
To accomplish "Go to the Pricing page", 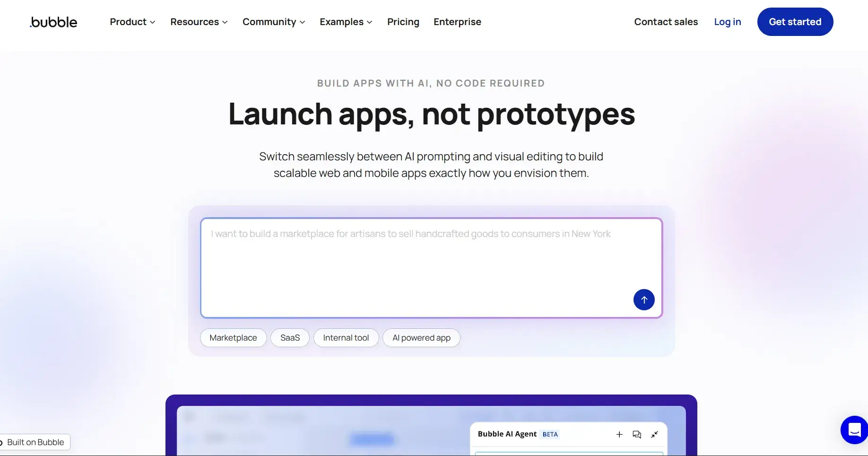I will pos(403,22).
